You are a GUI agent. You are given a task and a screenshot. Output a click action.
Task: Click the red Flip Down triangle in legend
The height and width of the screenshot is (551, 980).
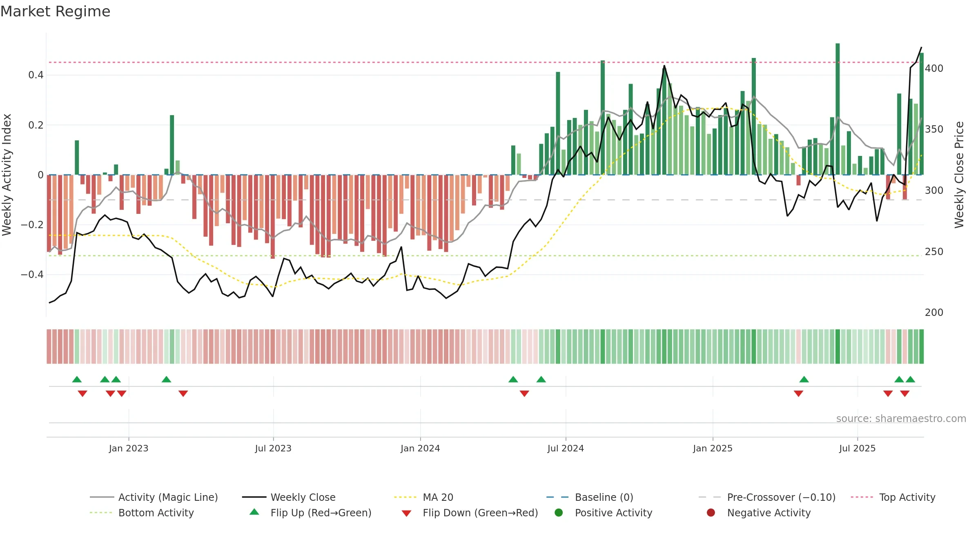(406, 513)
